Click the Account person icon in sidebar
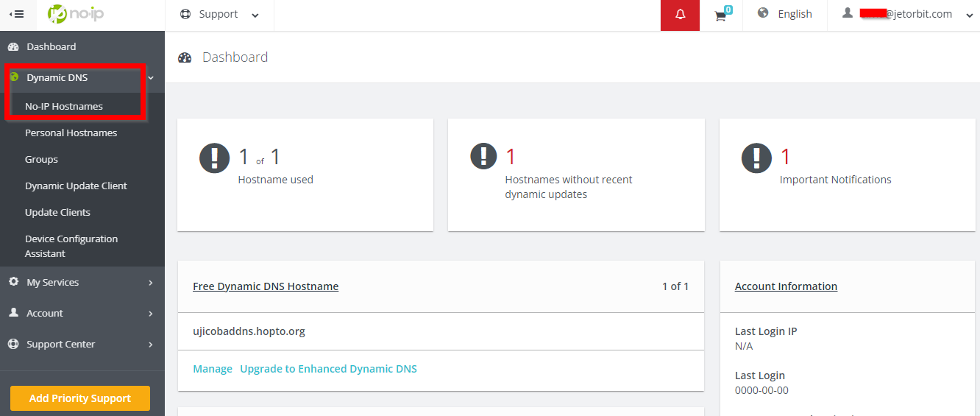Screen dimensions: 980x416 [13, 313]
